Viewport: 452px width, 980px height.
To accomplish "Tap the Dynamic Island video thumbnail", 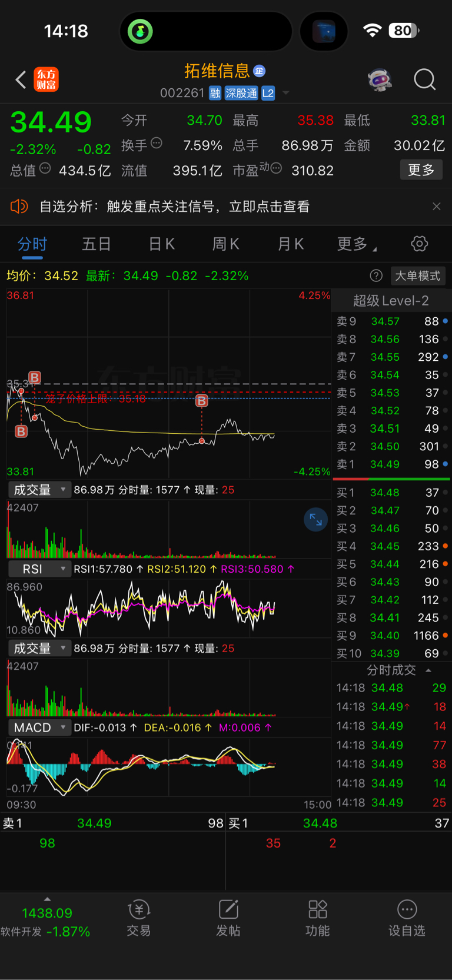I will [x=324, y=31].
